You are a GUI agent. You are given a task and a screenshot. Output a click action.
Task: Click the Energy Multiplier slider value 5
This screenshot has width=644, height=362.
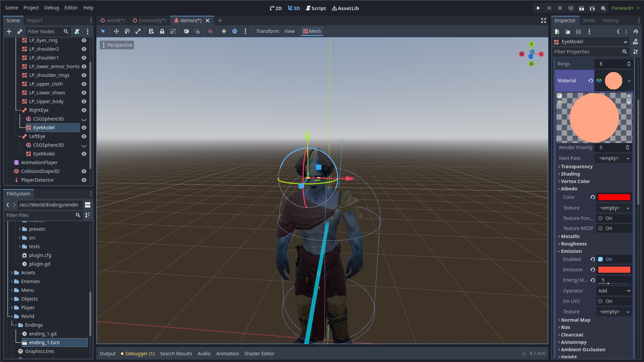tap(614, 280)
